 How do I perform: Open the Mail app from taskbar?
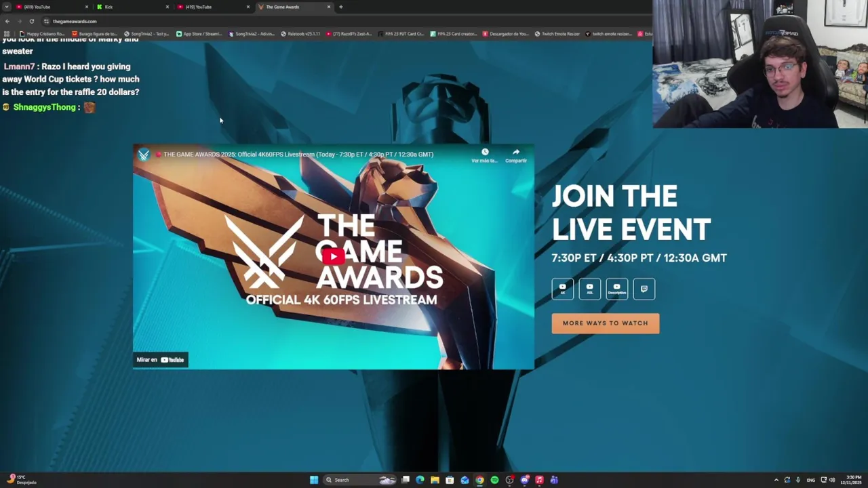[465, 480]
